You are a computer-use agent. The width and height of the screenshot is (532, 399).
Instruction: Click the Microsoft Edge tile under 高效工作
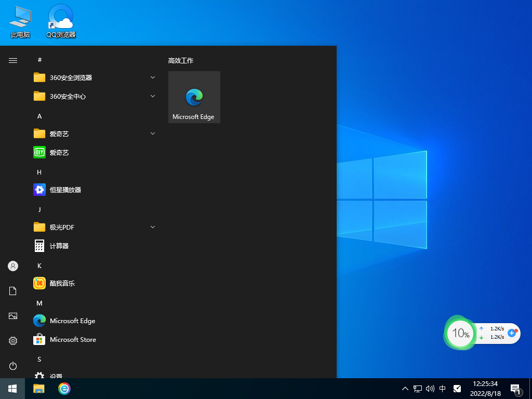click(x=194, y=97)
